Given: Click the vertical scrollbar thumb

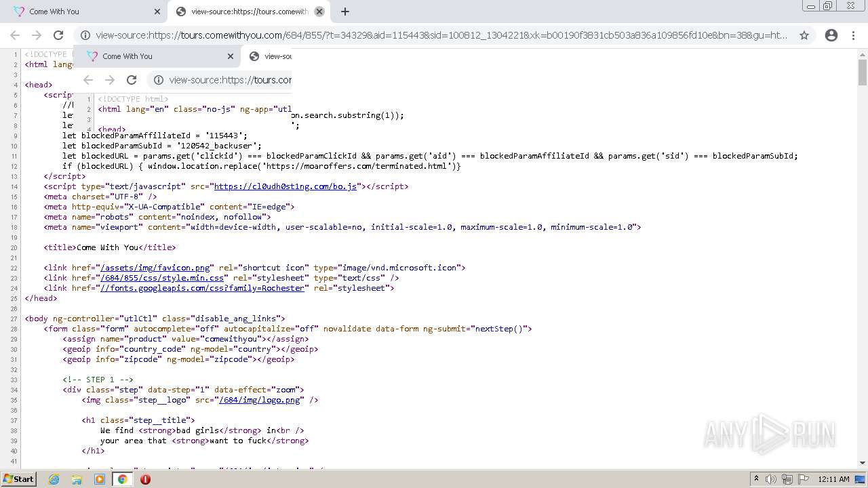Looking at the screenshot, I should (863, 72).
